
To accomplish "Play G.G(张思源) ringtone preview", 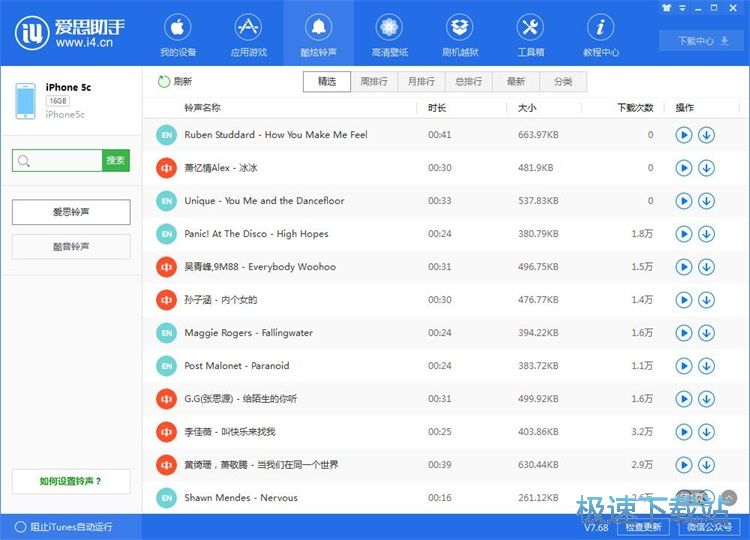I will pos(684,399).
